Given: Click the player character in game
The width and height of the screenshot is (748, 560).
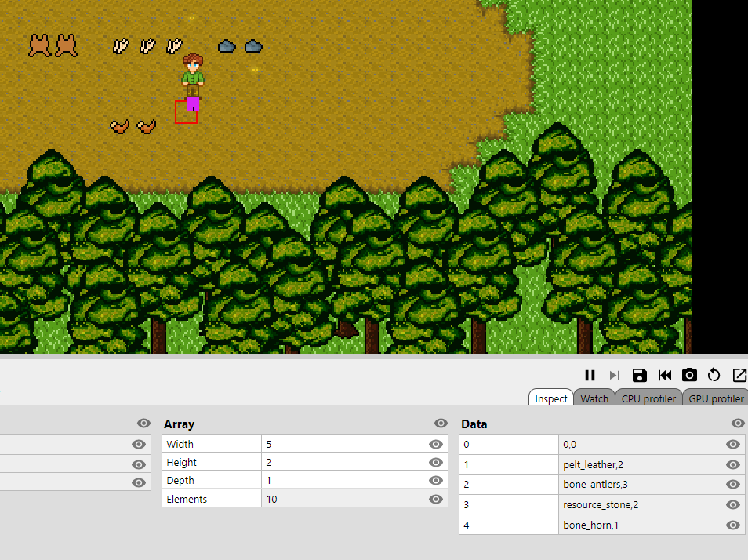Looking at the screenshot, I should pos(193,76).
